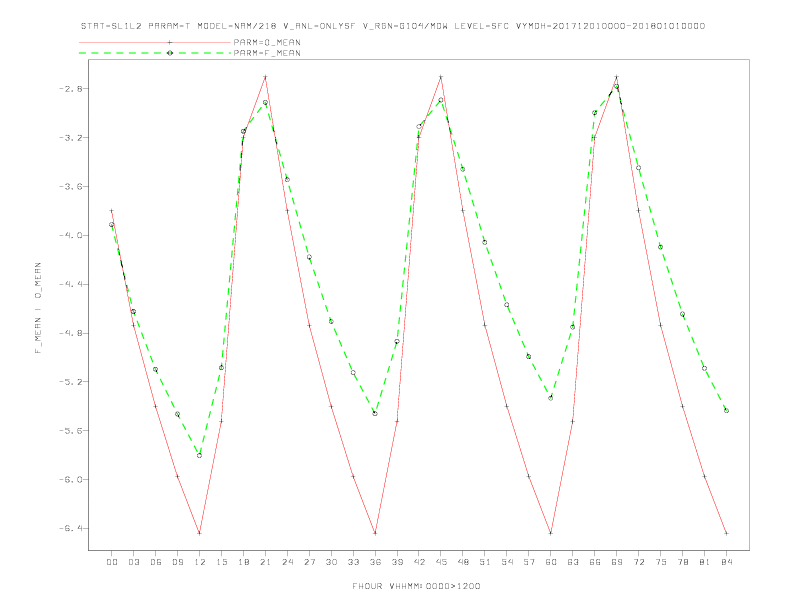The width and height of the screenshot is (792, 612).
Task: Click the x-axis tick label 00
Action: pyautogui.click(x=112, y=562)
